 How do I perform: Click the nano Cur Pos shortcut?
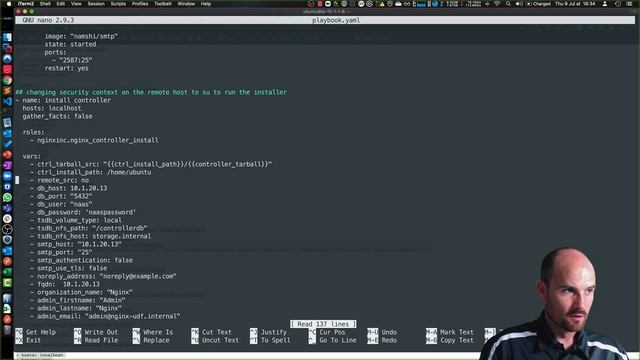[327, 332]
